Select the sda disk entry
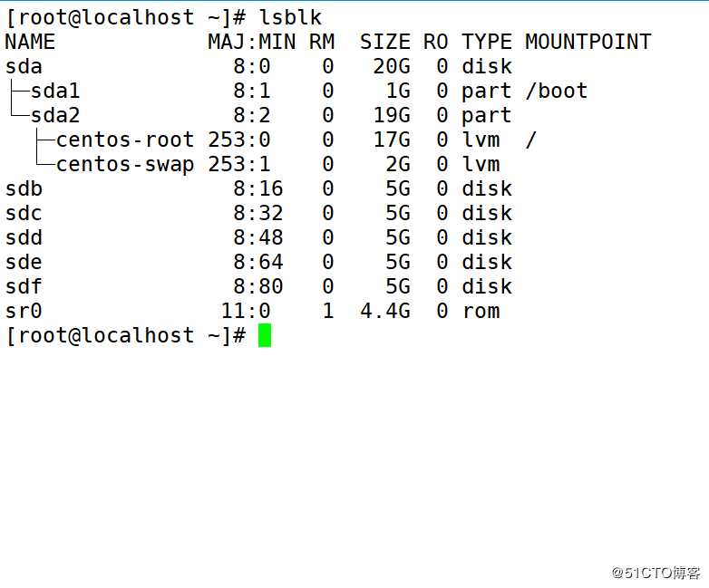The width and height of the screenshot is (709, 588). (x=24, y=66)
